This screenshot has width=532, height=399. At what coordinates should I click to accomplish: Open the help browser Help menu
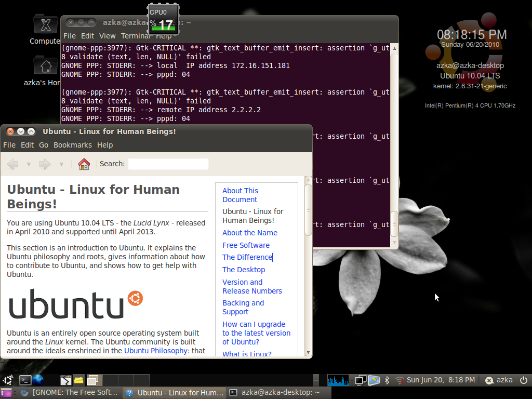(x=105, y=145)
